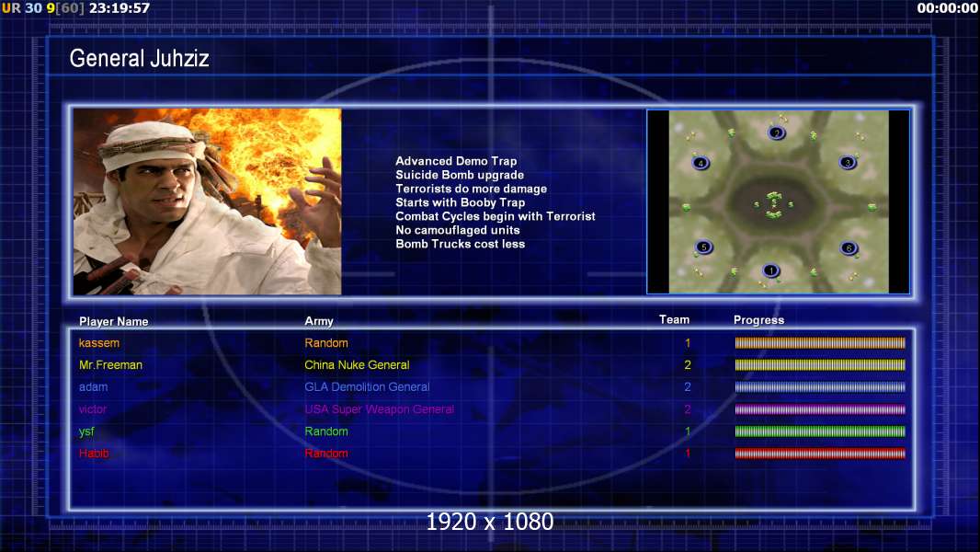Screen dimensions: 980x552
Task: Click the central crater on the minimap
Action: [774, 204]
